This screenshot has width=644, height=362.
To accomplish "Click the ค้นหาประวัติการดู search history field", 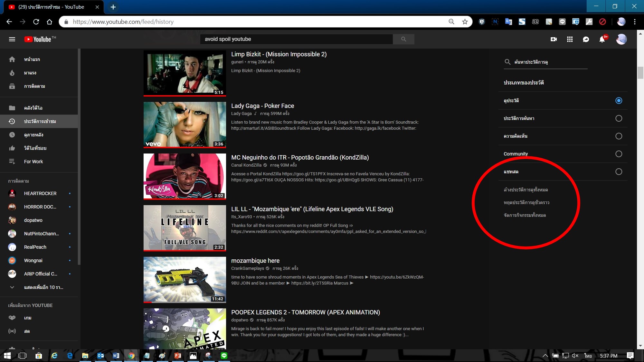I will coord(545,62).
